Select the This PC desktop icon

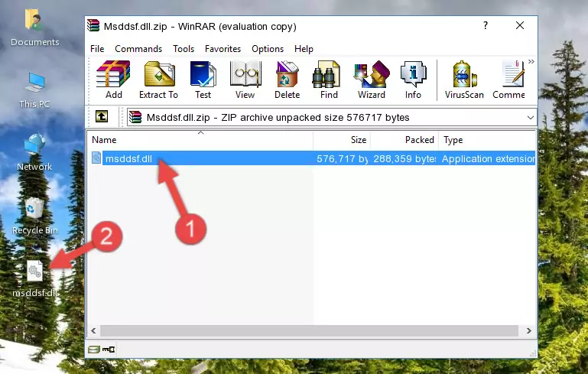click(x=34, y=90)
